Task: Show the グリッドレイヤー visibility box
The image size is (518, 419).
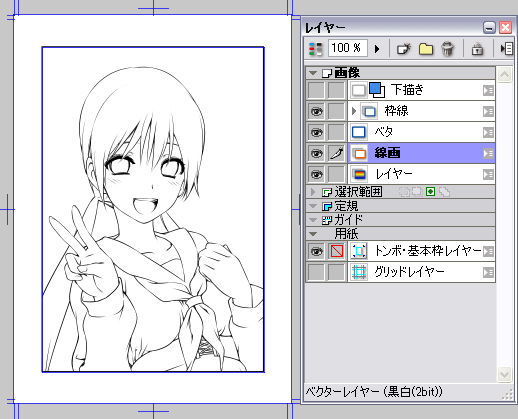Action: click(x=316, y=272)
